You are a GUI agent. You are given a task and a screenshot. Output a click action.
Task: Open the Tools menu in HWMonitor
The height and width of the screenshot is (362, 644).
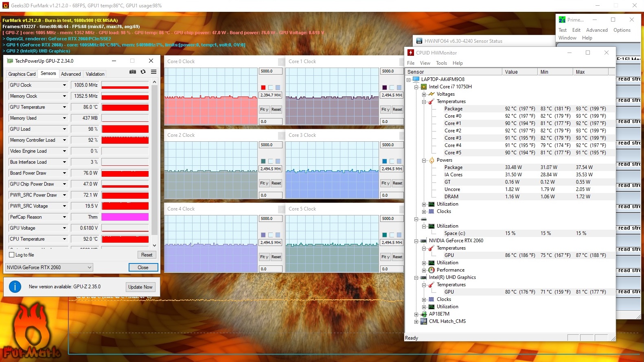(x=441, y=63)
